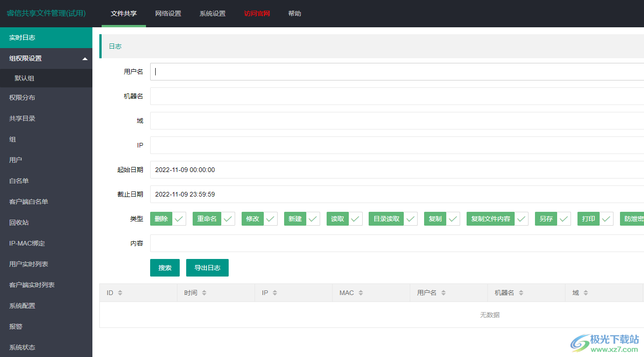
Task: Open IP-MAC绑定 in the sidebar
Action: (x=46, y=243)
